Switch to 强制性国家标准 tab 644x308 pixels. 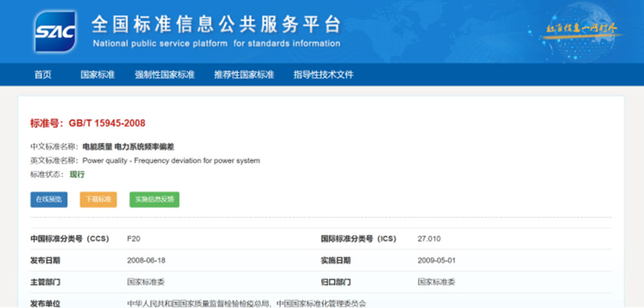[x=164, y=75]
